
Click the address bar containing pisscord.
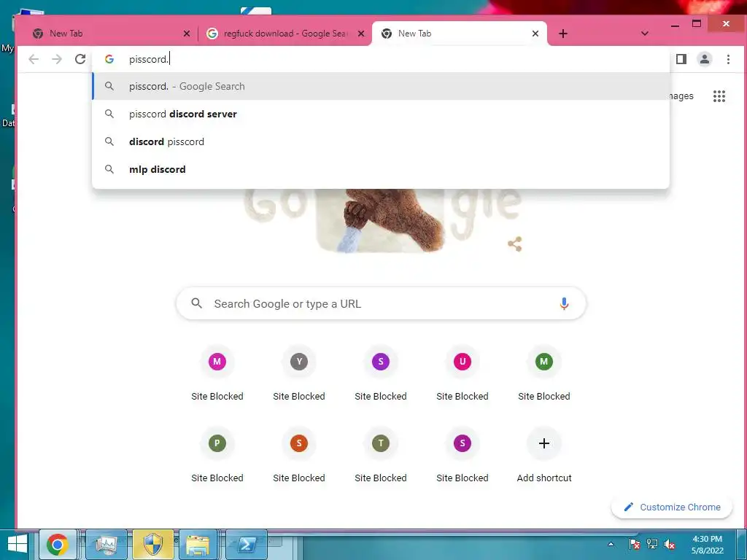pyautogui.click(x=381, y=59)
